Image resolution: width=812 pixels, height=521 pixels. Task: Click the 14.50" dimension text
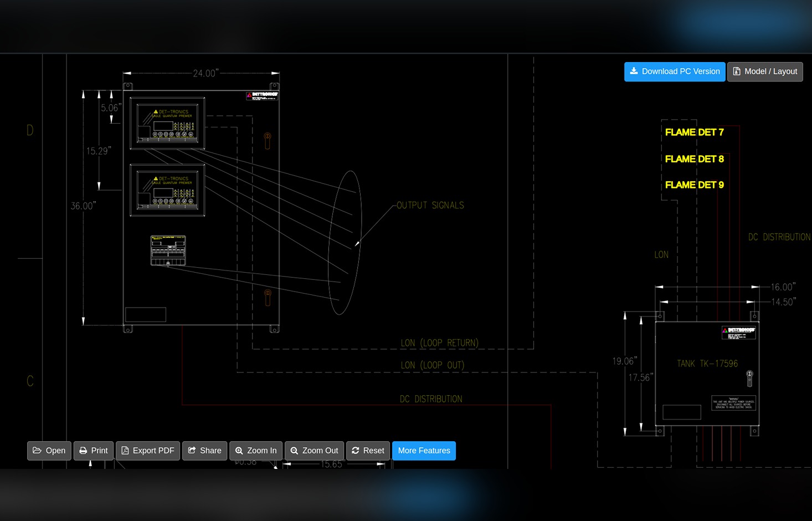click(x=783, y=302)
